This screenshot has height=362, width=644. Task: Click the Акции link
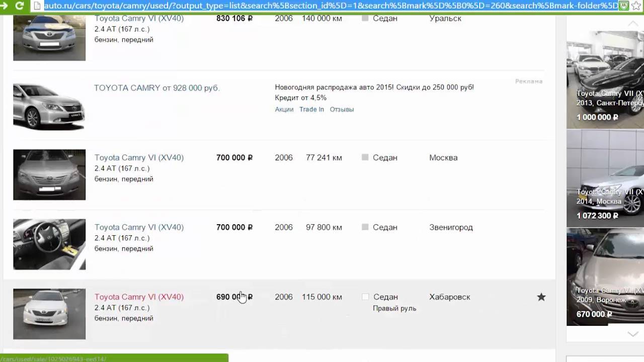tap(284, 109)
